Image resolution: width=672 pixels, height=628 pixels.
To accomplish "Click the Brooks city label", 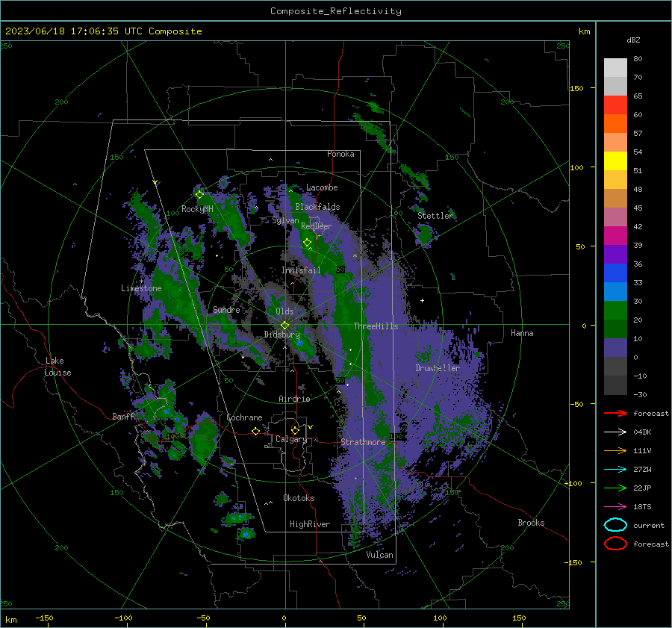I will [x=531, y=523].
